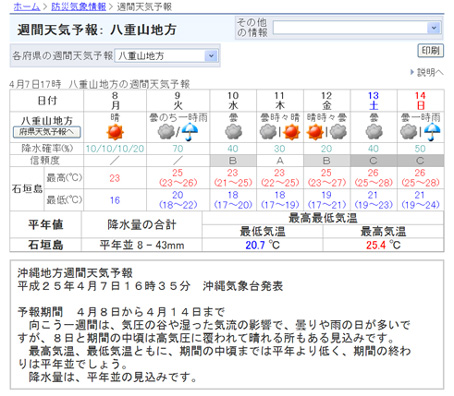Click the 50 precipitation probability on the 14th
The height and width of the screenshot is (396, 454).
coord(420,149)
